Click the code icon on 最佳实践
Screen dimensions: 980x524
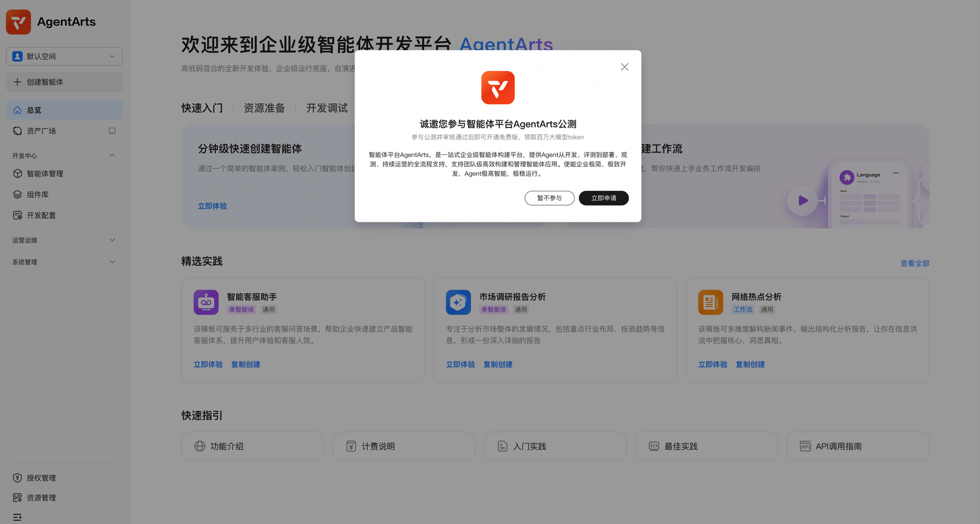tap(654, 447)
